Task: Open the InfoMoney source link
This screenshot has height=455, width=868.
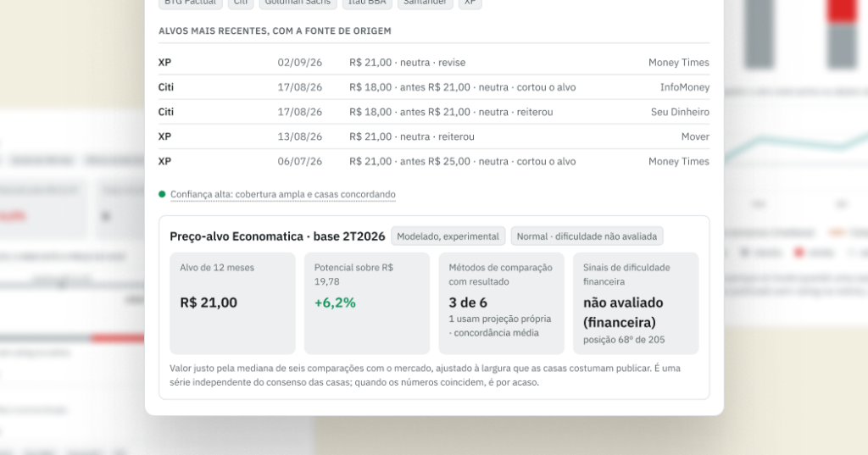Action: pos(685,87)
